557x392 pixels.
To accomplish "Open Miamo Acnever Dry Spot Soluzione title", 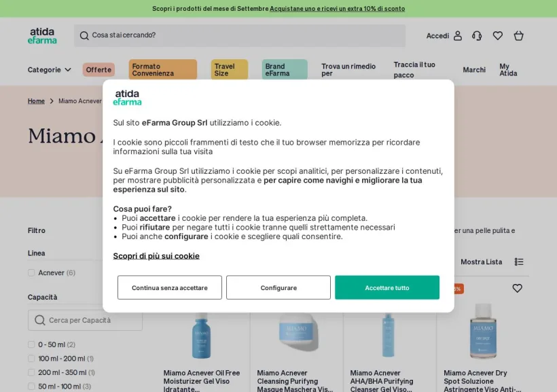I will [482, 381].
